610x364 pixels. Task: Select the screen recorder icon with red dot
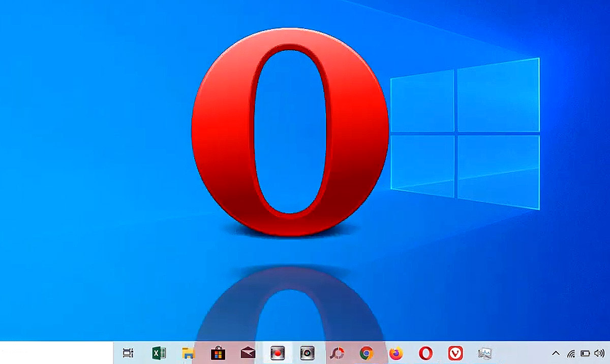tap(278, 353)
